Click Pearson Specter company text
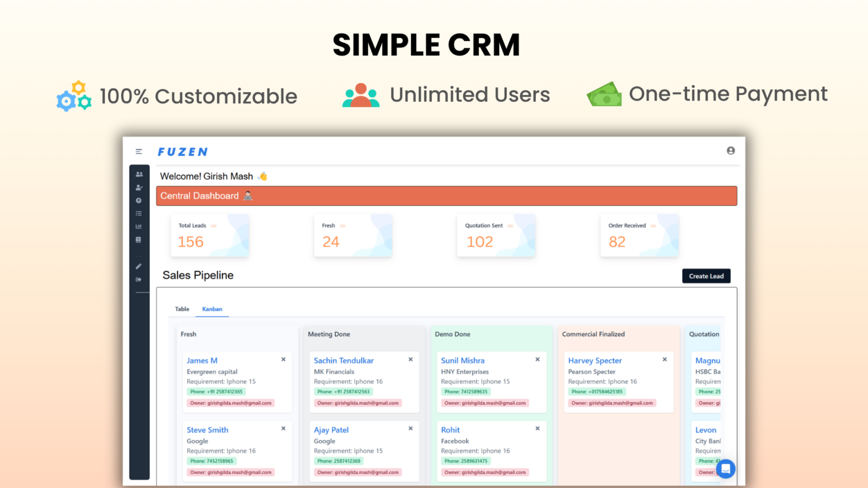 [592, 372]
